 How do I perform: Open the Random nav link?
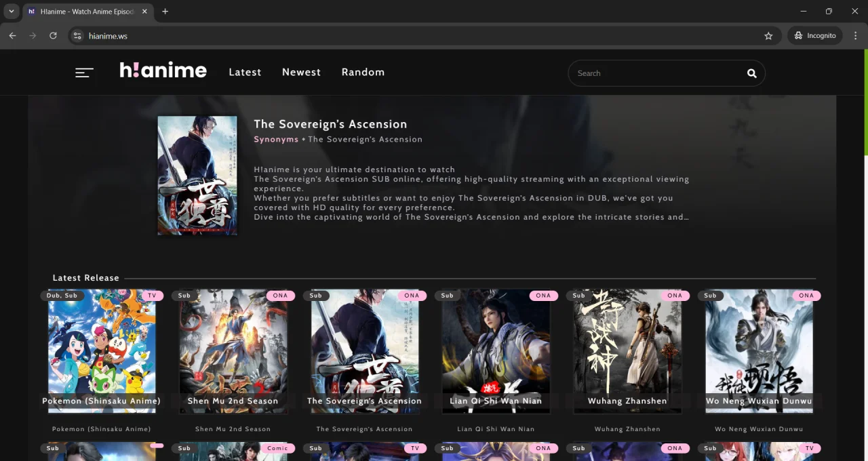363,72
